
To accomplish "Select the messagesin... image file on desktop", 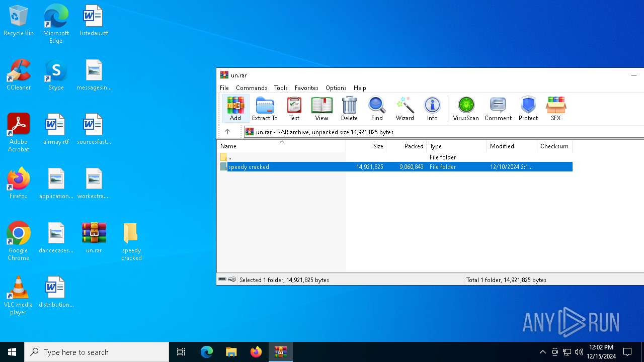I will coord(94,75).
